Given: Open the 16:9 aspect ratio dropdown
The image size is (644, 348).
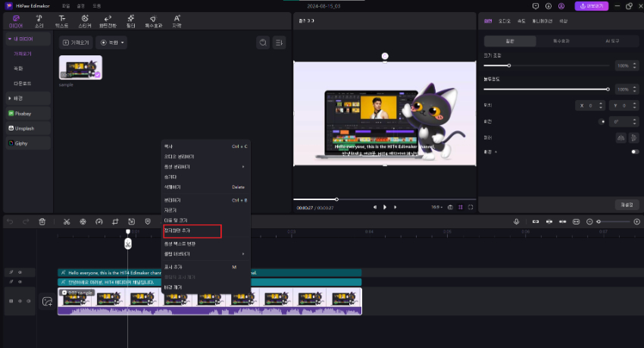Looking at the screenshot, I should coord(438,207).
